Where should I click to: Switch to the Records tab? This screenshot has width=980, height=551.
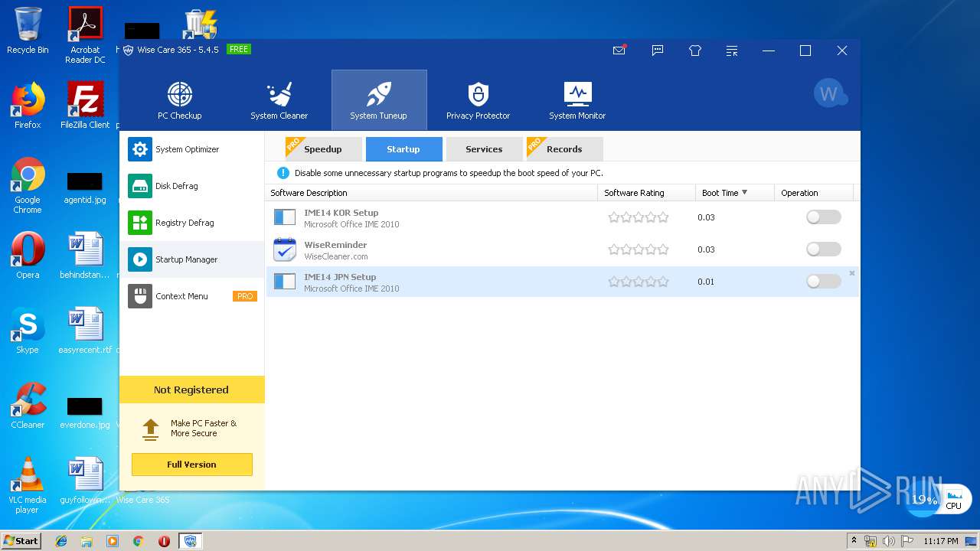[564, 149]
